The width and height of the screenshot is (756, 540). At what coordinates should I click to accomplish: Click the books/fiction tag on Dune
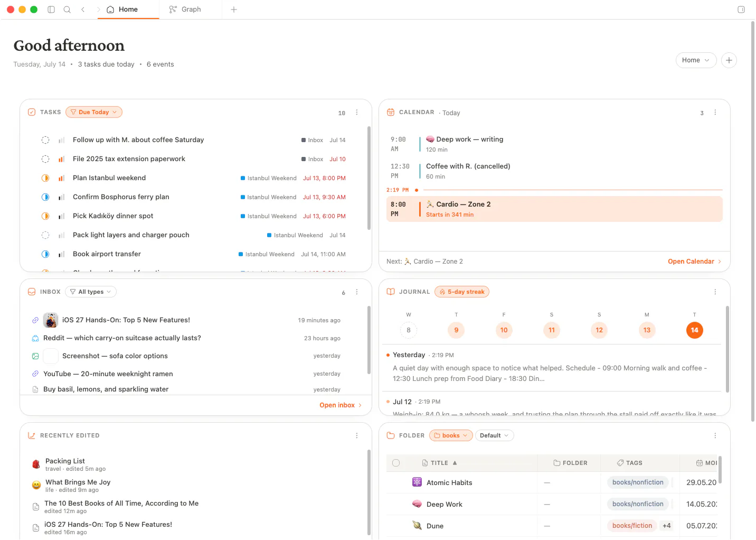[x=632, y=526]
